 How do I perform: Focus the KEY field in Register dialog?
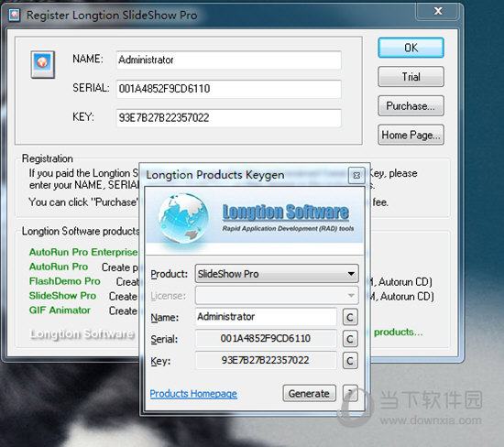pos(228,117)
